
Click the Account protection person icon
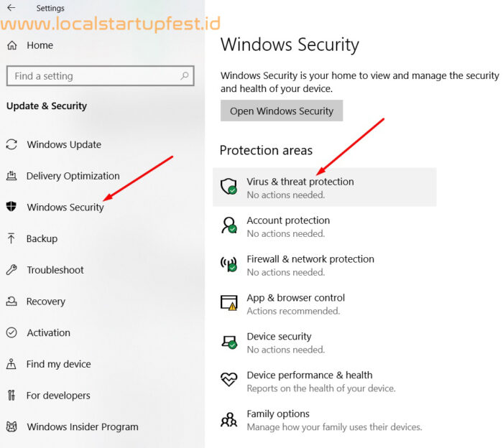(229, 225)
